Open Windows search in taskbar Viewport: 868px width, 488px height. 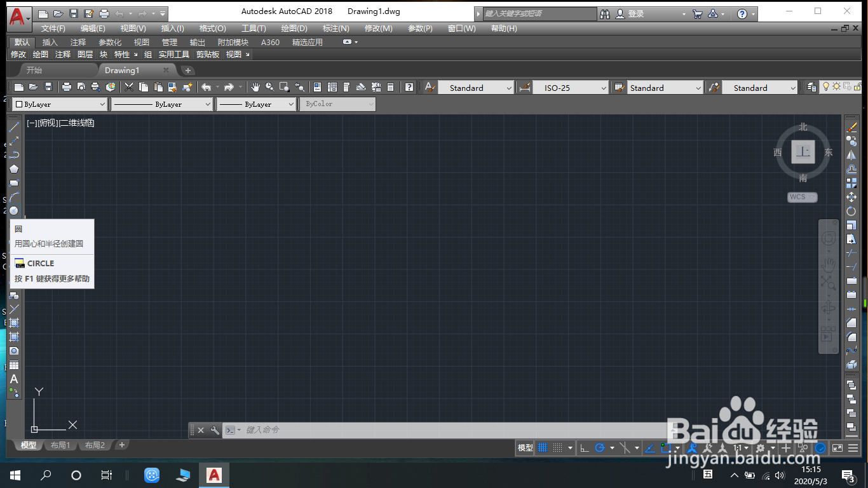[x=46, y=475]
